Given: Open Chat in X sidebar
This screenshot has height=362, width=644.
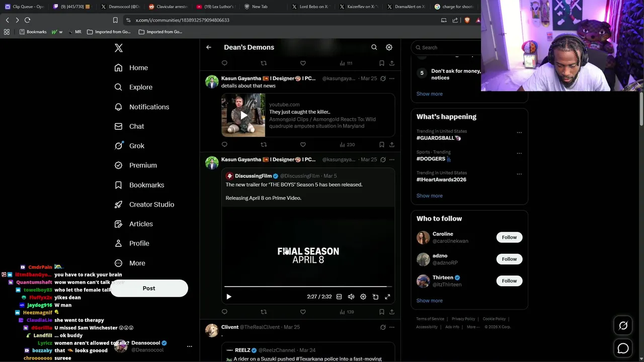Looking at the screenshot, I should coord(129,126).
